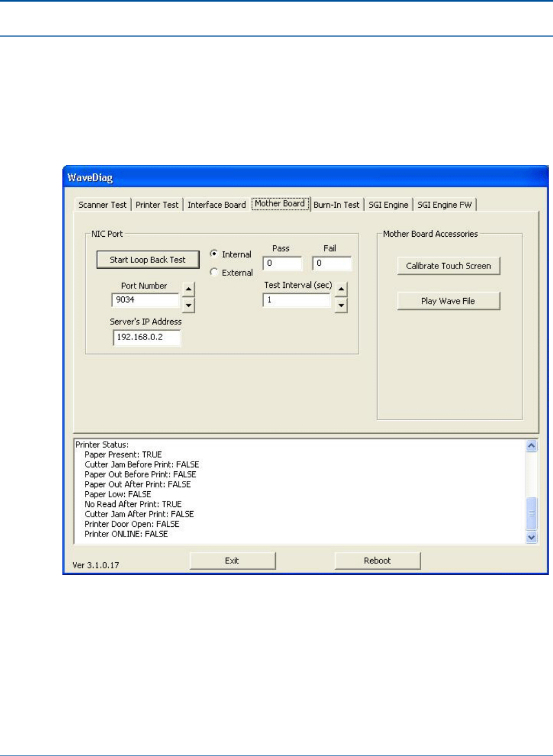Click the 'Printer ONLINE: FALSE' line

click(126, 534)
